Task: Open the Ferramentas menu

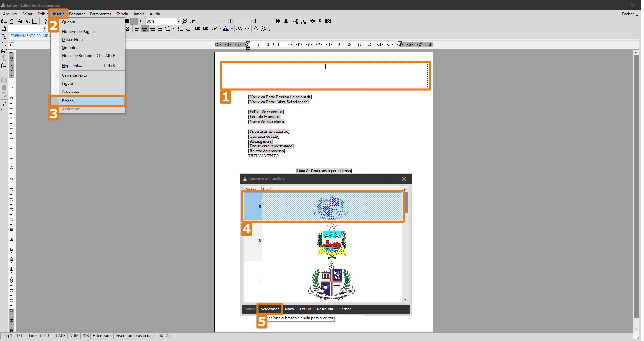Action: 101,14
